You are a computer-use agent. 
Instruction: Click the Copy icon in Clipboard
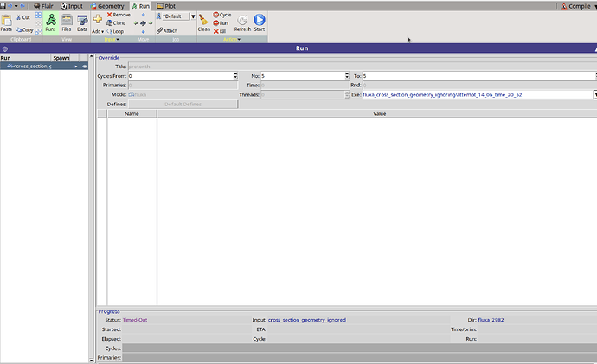pyautogui.click(x=18, y=29)
